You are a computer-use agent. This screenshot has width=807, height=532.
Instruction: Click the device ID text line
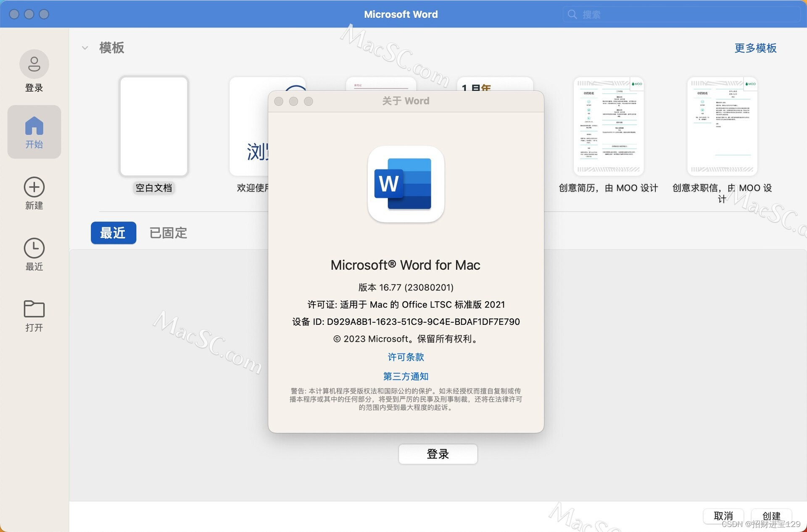[406, 322]
